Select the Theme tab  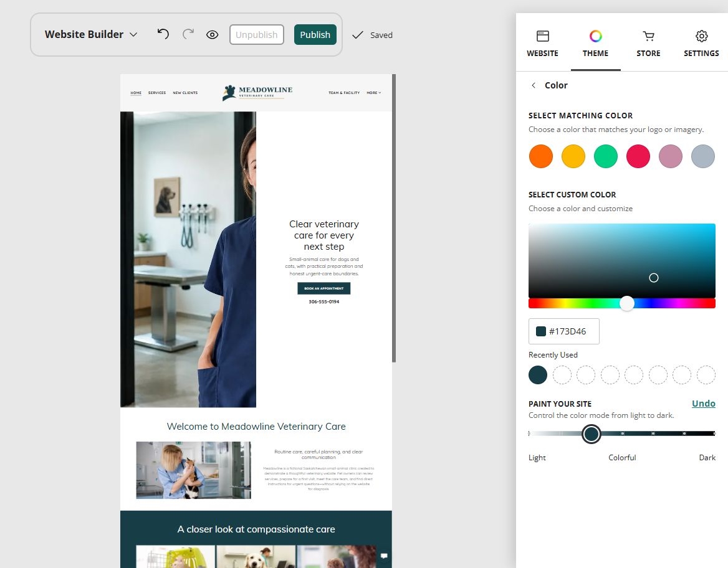[x=595, y=44]
